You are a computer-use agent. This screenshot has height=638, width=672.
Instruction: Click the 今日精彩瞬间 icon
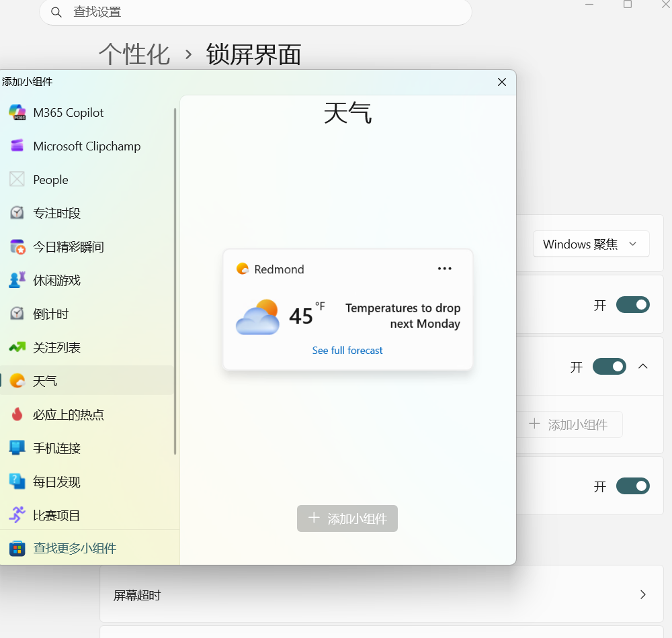pos(17,246)
